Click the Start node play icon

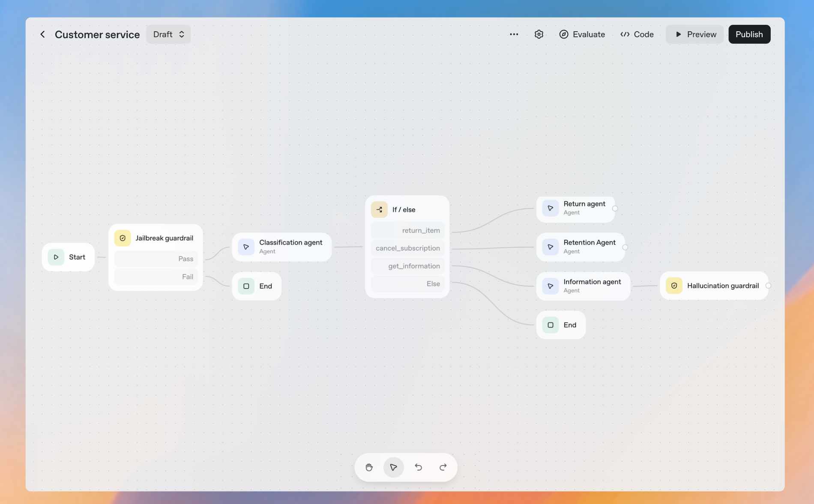(x=56, y=257)
